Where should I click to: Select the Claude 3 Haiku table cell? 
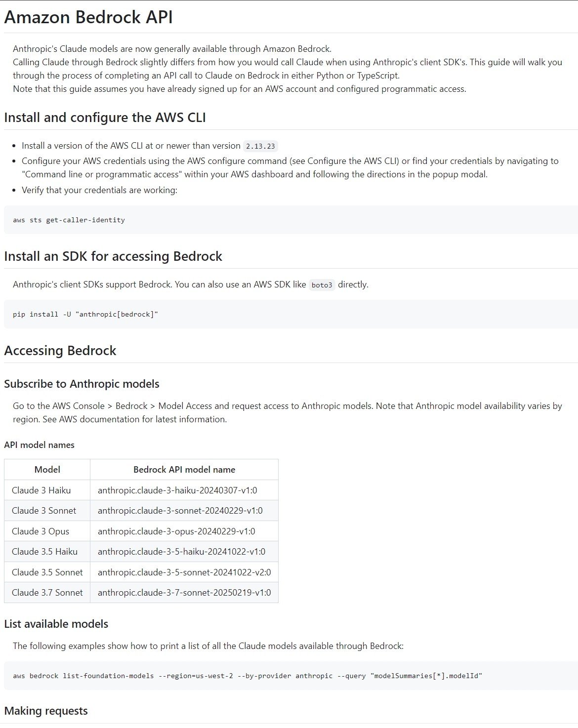(x=41, y=490)
